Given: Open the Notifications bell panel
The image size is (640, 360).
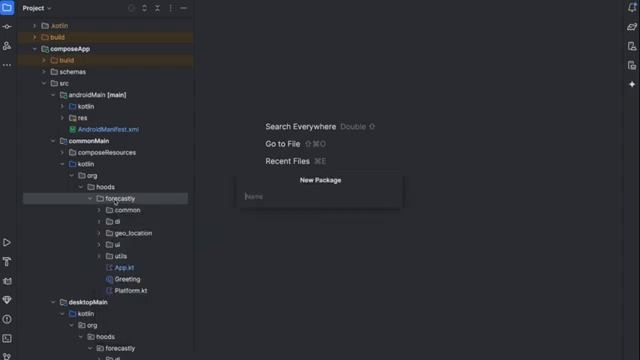Looking at the screenshot, I should (632, 8).
